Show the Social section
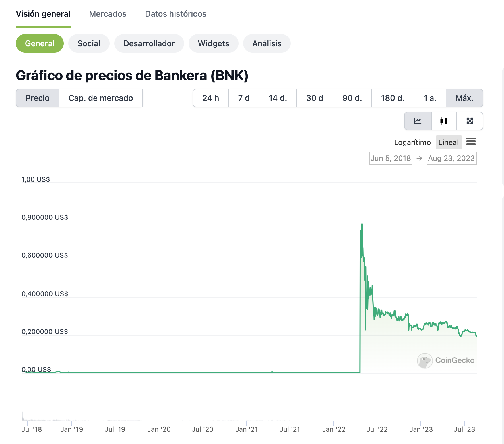This screenshot has height=444, width=504. (89, 43)
